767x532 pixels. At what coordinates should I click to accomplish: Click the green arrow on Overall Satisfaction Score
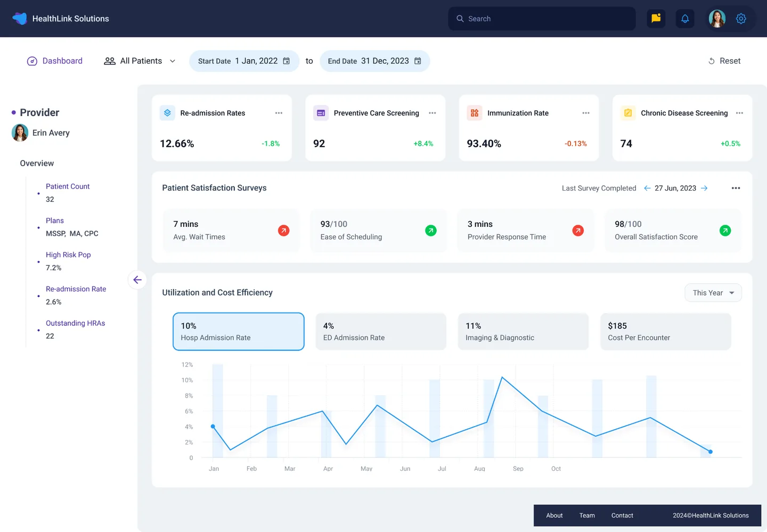click(x=725, y=230)
